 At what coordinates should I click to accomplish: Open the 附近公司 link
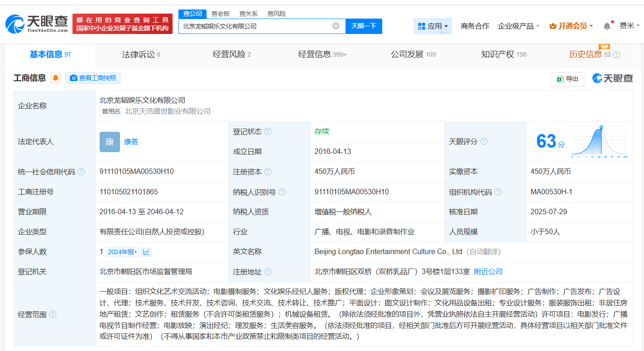pos(489,272)
